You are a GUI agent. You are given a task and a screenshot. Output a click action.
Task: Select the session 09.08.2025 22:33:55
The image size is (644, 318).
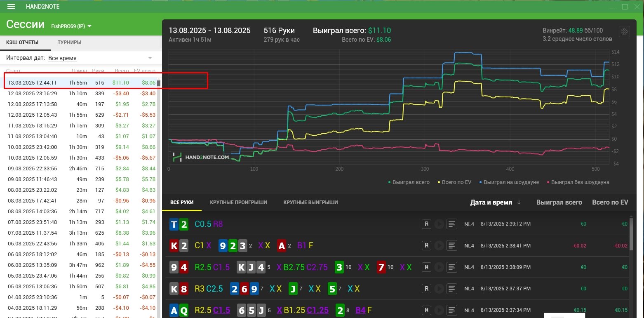pyautogui.click(x=81, y=168)
